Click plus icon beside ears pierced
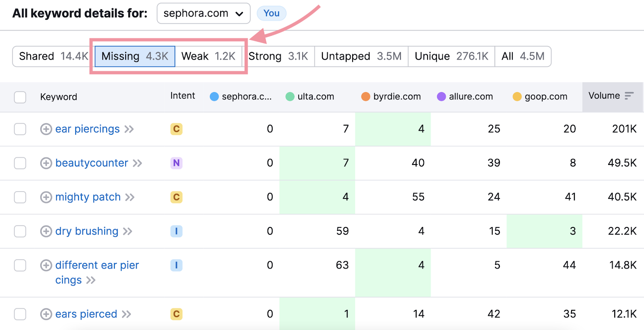Image resolution: width=644 pixels, height=330 pixels. 46,314
